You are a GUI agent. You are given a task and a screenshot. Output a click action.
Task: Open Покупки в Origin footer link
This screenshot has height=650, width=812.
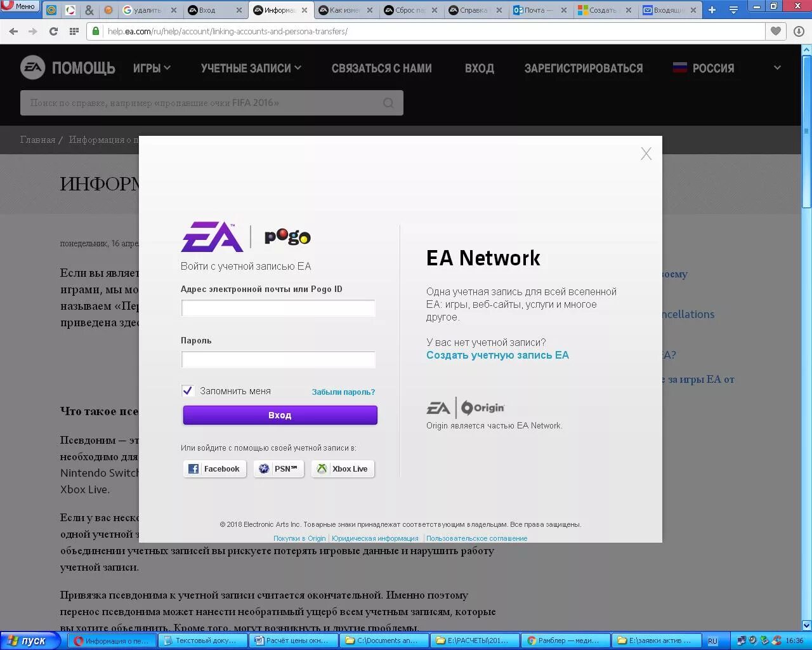click(x=299, y=538)
